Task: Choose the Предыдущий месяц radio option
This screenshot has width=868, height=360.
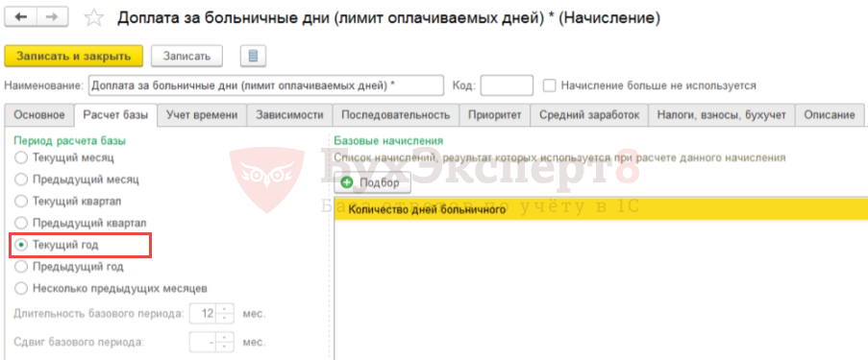Action: (x=20, y=180)
